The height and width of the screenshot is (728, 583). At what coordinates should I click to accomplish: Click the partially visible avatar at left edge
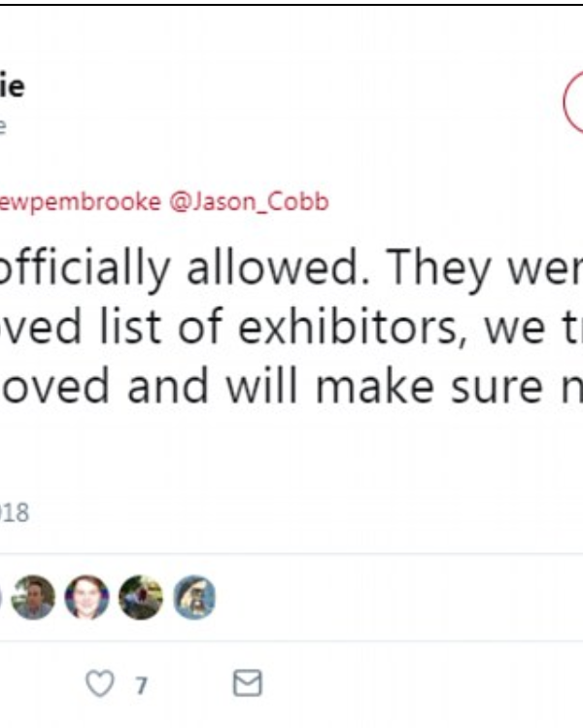pyautogui.click(x=1, y=597)
